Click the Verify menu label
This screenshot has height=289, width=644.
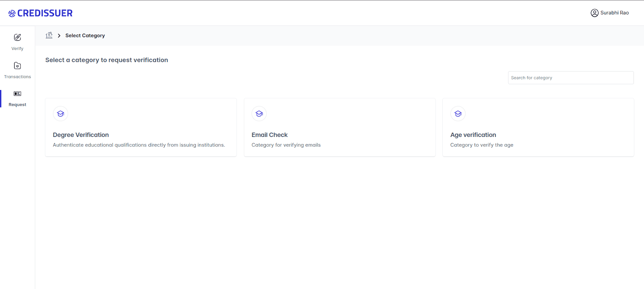17,49
